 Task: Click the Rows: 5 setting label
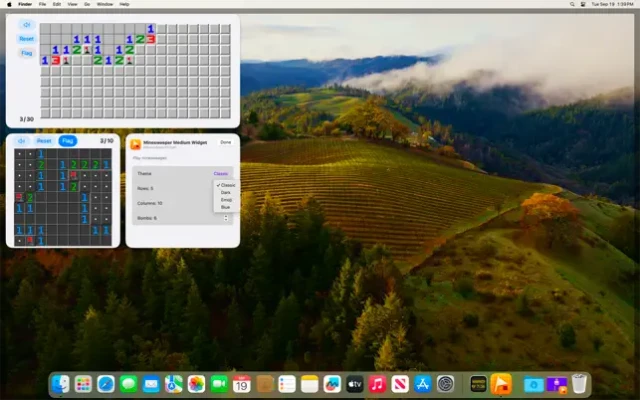pos(145,189)
